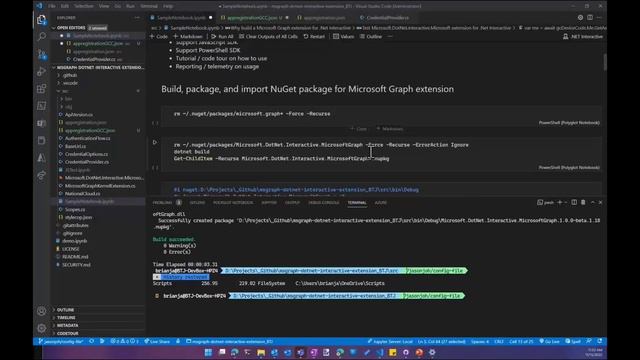
Task: Open README.md in the explorer
Action: click(75, 257)
